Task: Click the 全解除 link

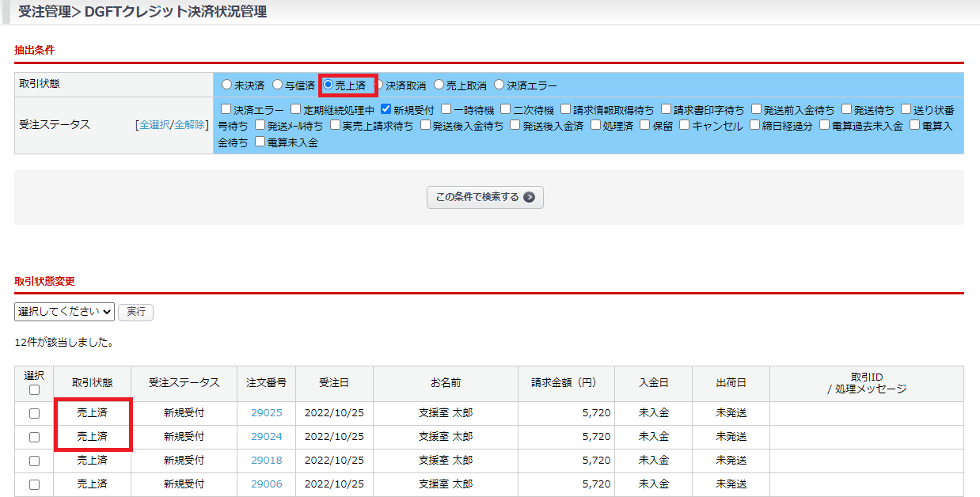Action: [x=189, y=125]
